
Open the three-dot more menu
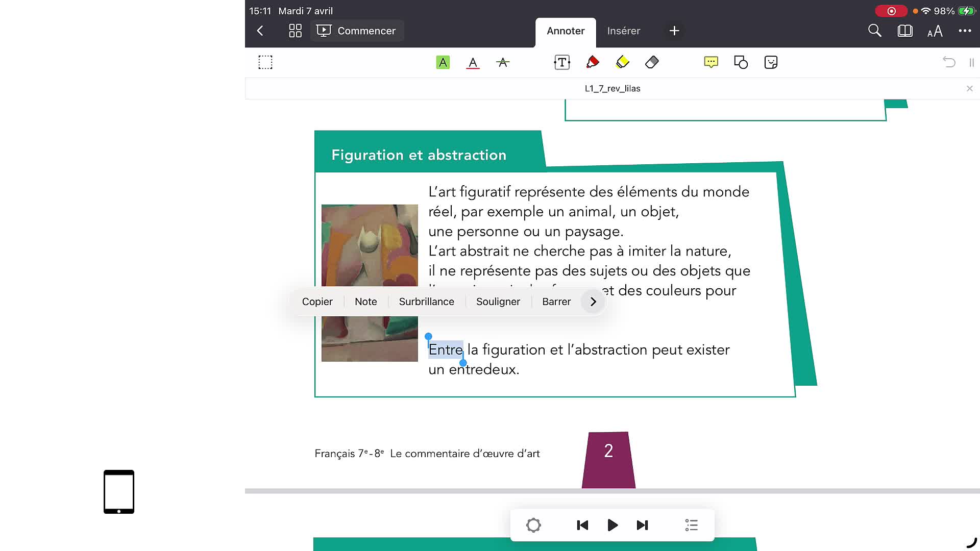965,31
